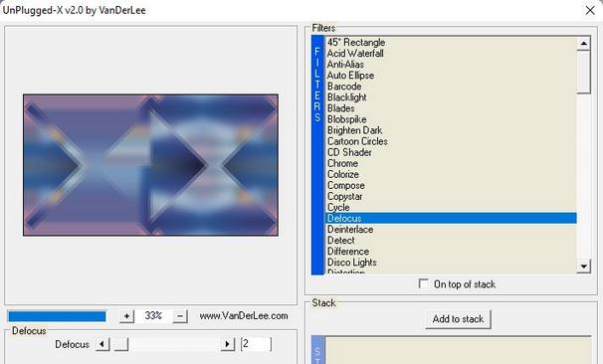Screen dimensions: 603x364
Task: Decrease Defocus value with left arrow
Action: pos(102,344)
